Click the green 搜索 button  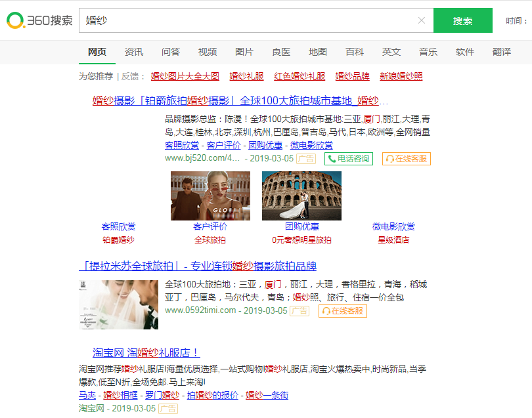[463, 20]
